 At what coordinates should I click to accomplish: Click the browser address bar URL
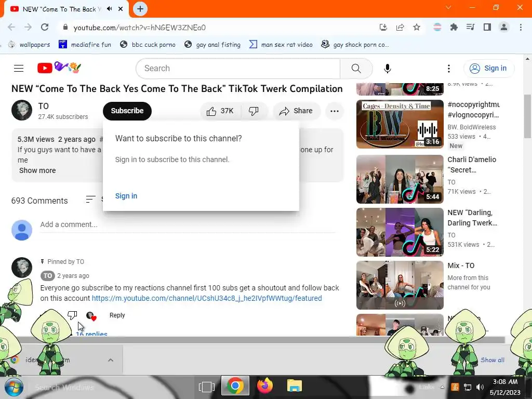coord(139,28)
